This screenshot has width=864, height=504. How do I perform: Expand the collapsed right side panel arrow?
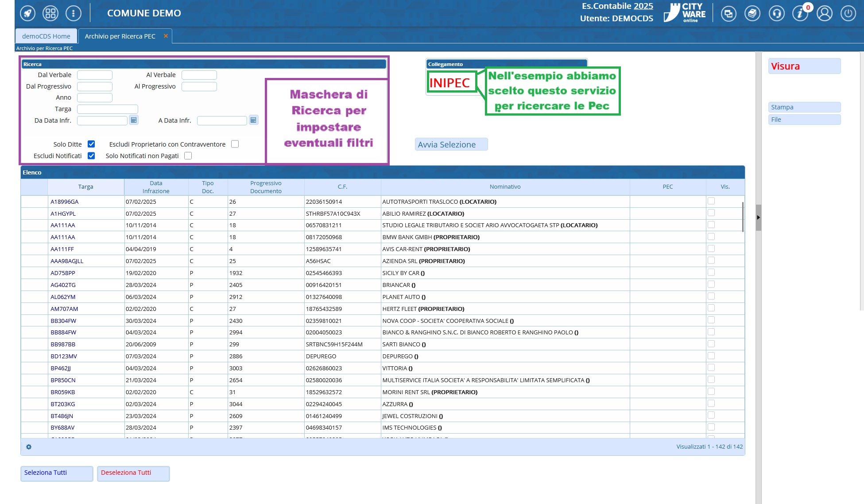click(758, 217)
